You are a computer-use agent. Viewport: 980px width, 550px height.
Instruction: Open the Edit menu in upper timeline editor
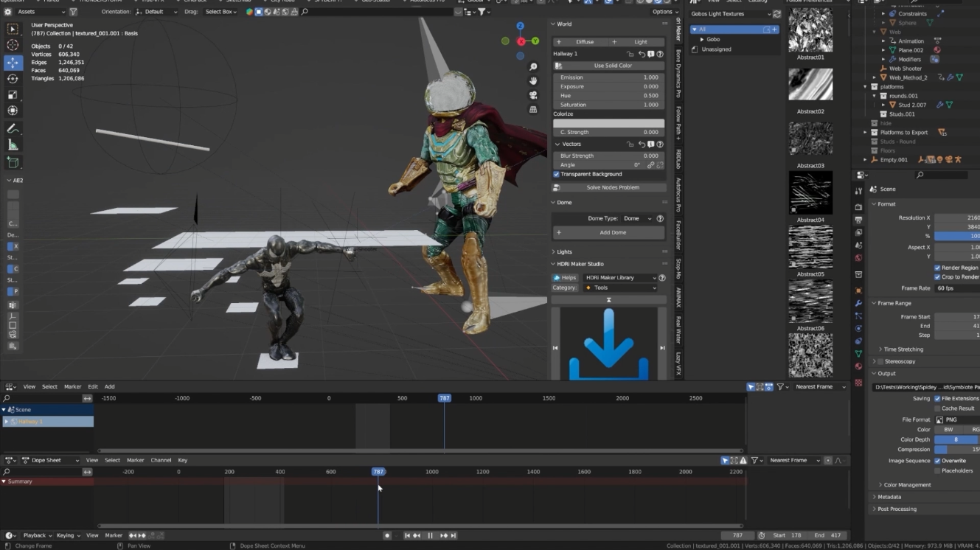click(93, 386)
